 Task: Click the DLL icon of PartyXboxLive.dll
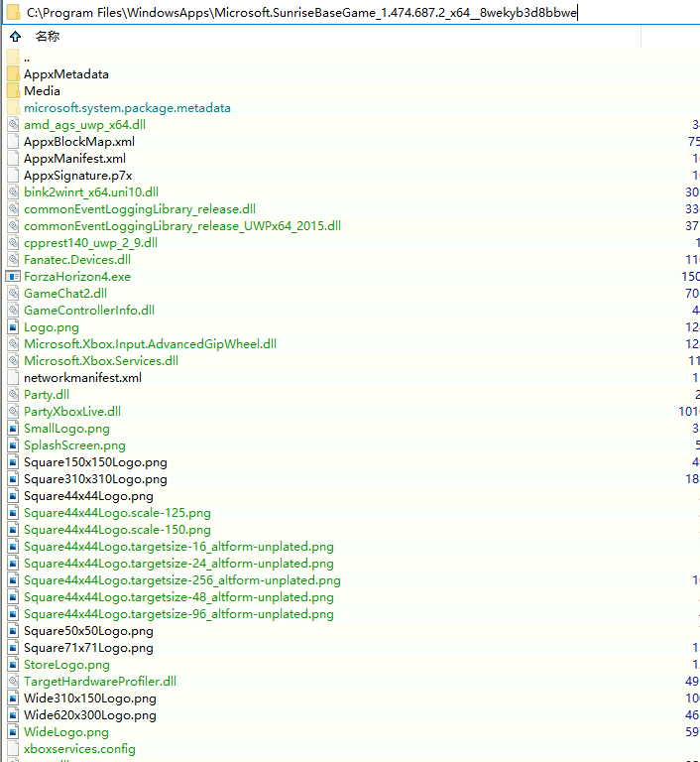[14, 412]
